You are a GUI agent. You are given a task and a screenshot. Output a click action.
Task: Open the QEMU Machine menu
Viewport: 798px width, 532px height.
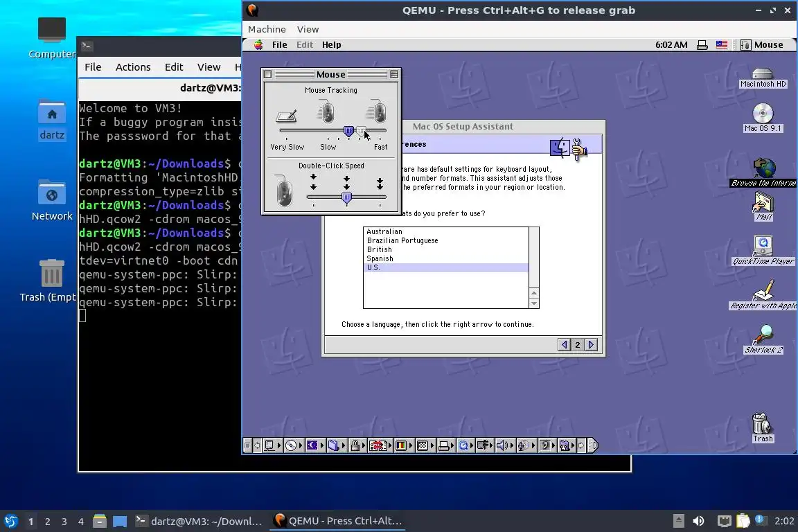(x=267, y=30)
